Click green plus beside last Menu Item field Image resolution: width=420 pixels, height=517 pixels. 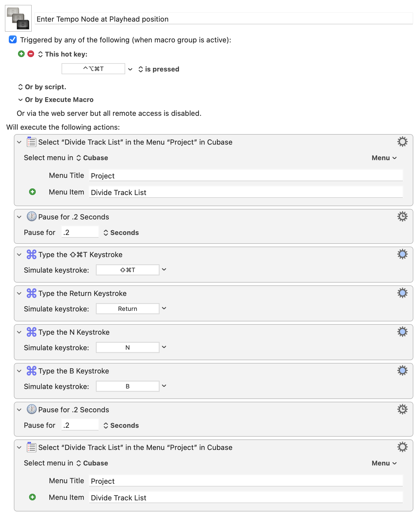32,497
